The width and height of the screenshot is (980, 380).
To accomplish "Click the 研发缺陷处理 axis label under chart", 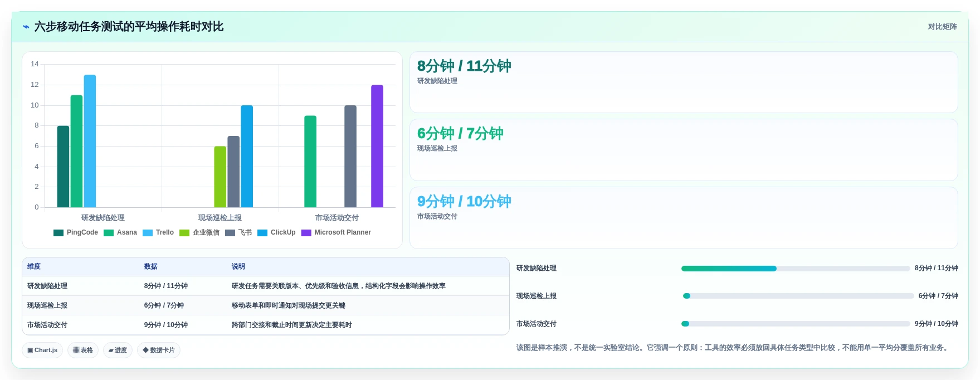I will [103, 218].
